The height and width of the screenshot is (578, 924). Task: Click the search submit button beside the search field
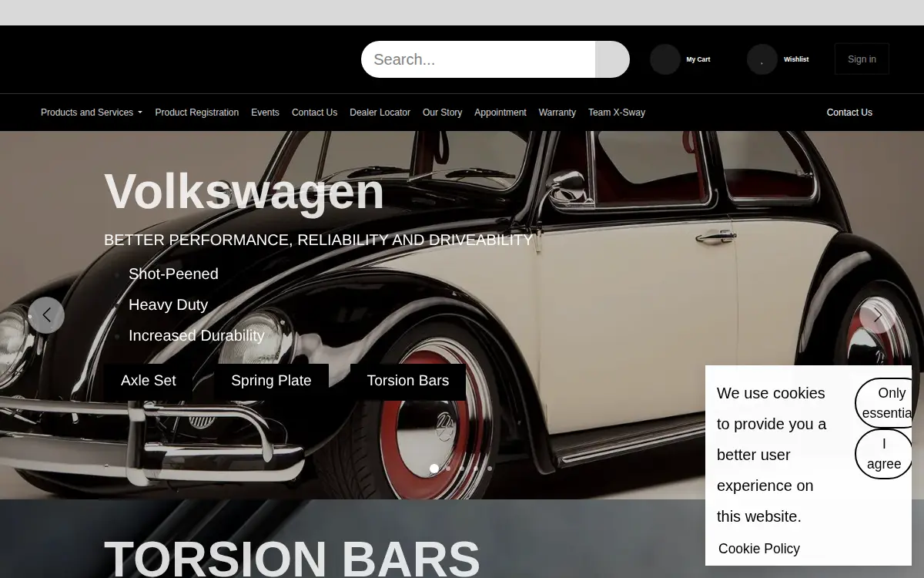[612, 59]
